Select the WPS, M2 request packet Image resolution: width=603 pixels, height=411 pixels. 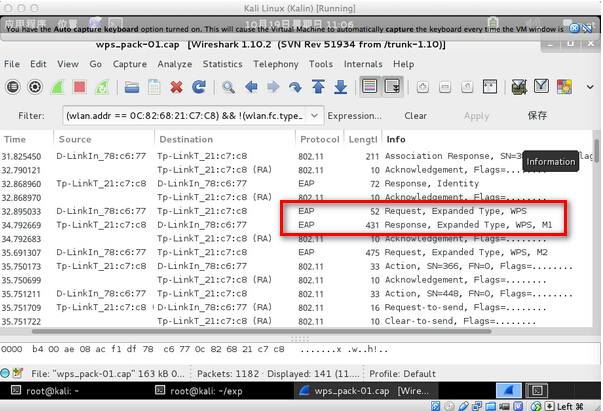(x=296, y=253)
